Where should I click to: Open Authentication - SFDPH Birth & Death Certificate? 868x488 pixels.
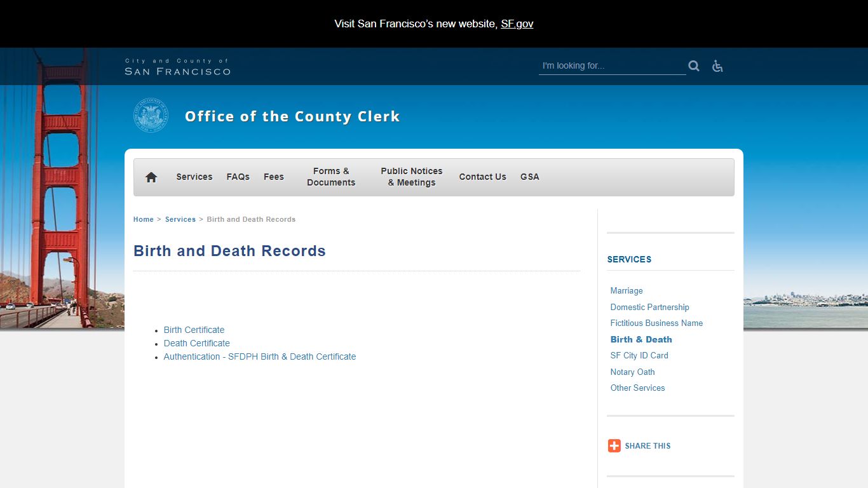click(x=260, y=356)
